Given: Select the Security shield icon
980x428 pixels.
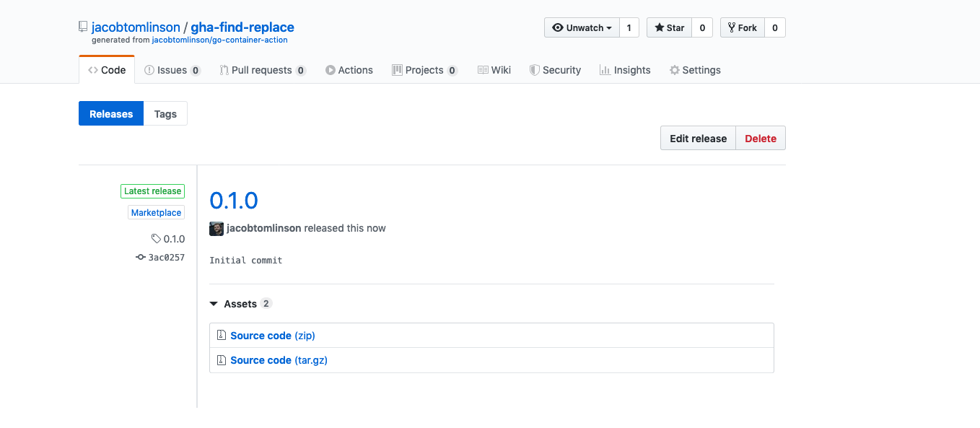Looking at the screenshot, I should point(535,70).
